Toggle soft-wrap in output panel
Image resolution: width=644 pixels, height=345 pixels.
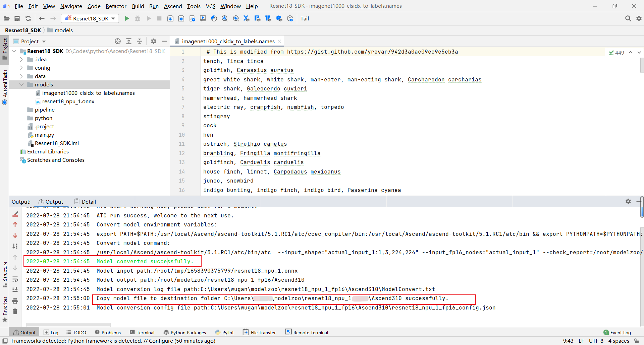click(x=15, y=279)
